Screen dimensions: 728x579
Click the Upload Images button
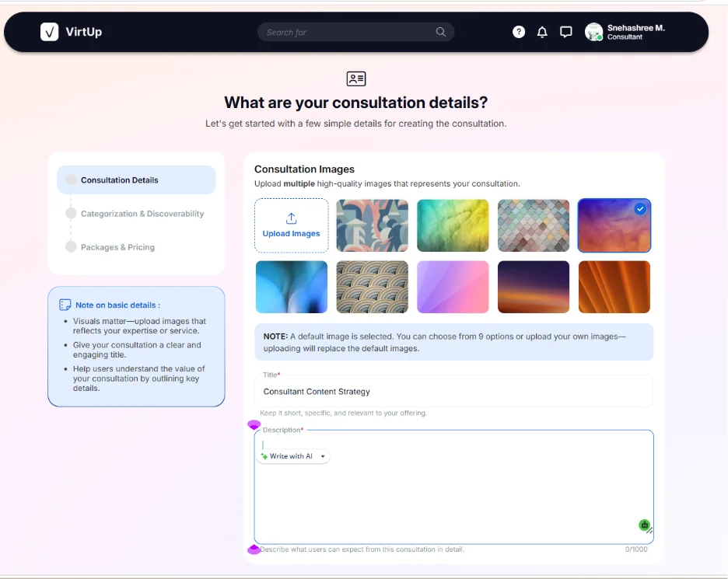pos(292,225)
